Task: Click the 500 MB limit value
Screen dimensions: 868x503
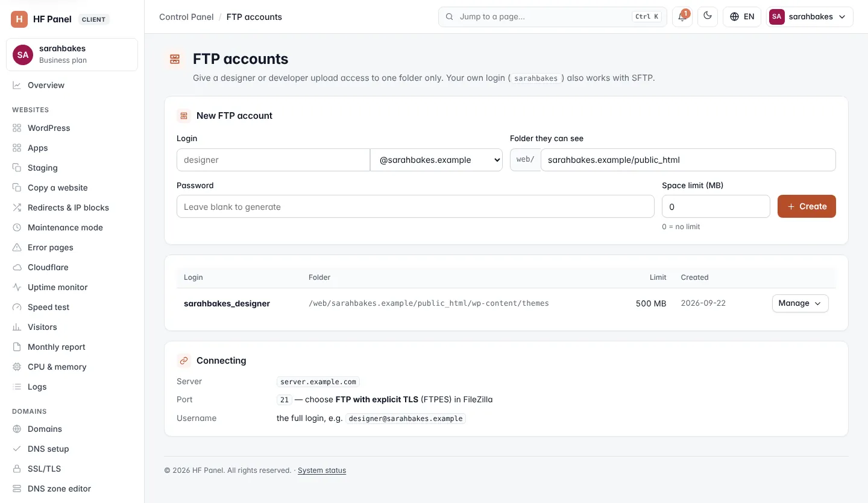Action: coord(651,303)
